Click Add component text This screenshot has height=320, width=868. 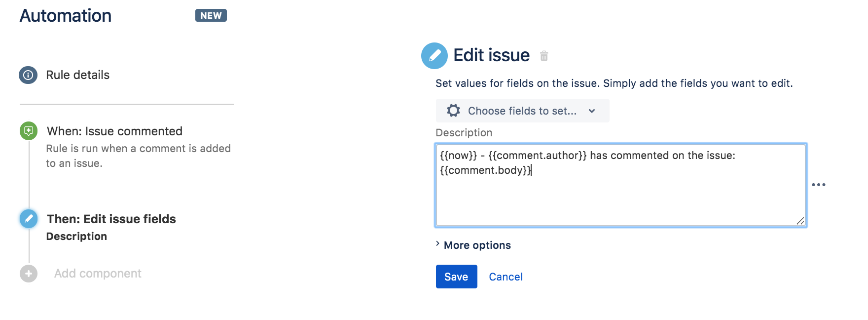pos(98,274)
